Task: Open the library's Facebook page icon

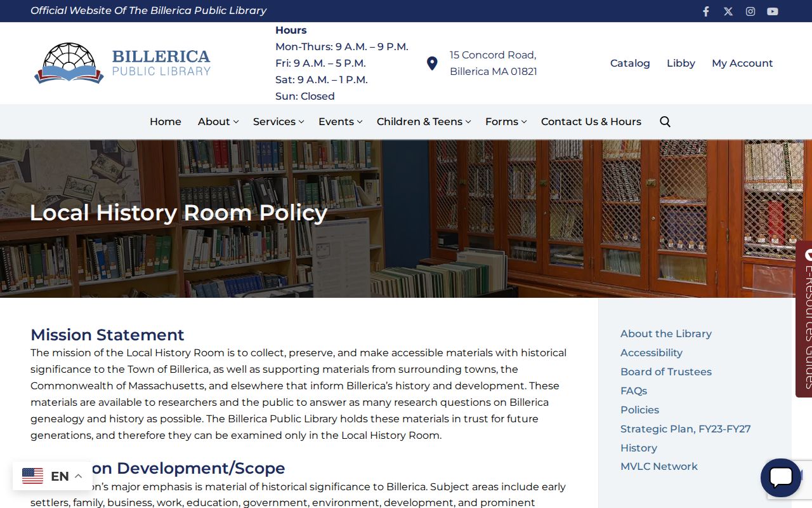Action: pyautogui.click(x=705, y=11)
